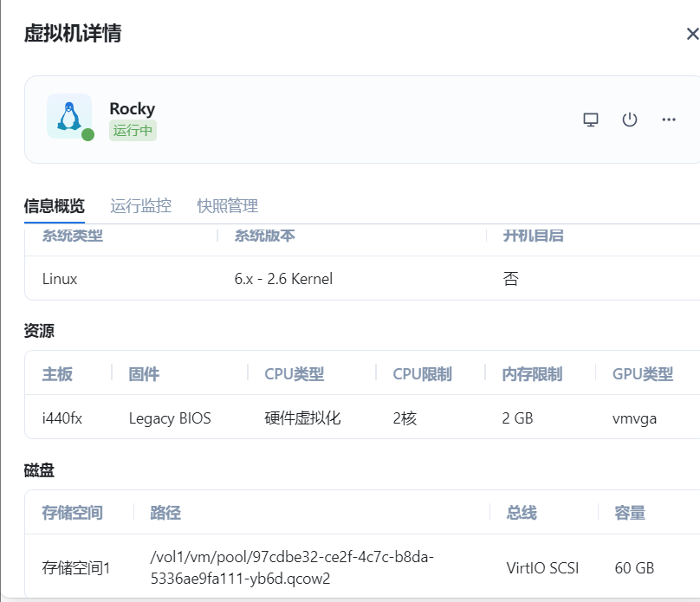Image resolution: width=700 pixels, height=602 pixels.
Task: Click the 内存限制 column header
Action: pos(532,374)
